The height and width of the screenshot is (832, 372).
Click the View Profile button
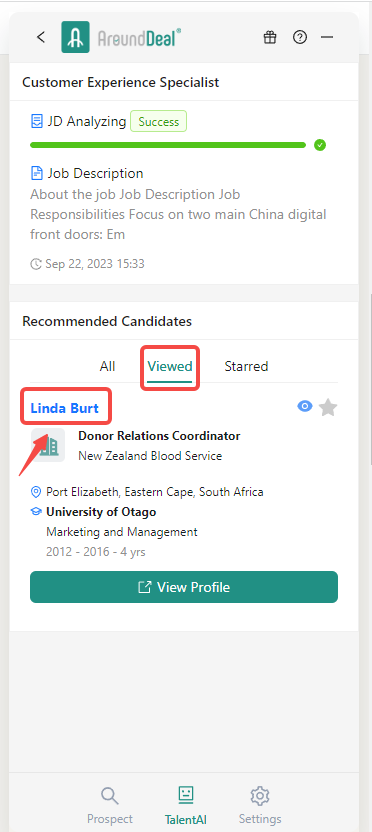tap(184, 587)
